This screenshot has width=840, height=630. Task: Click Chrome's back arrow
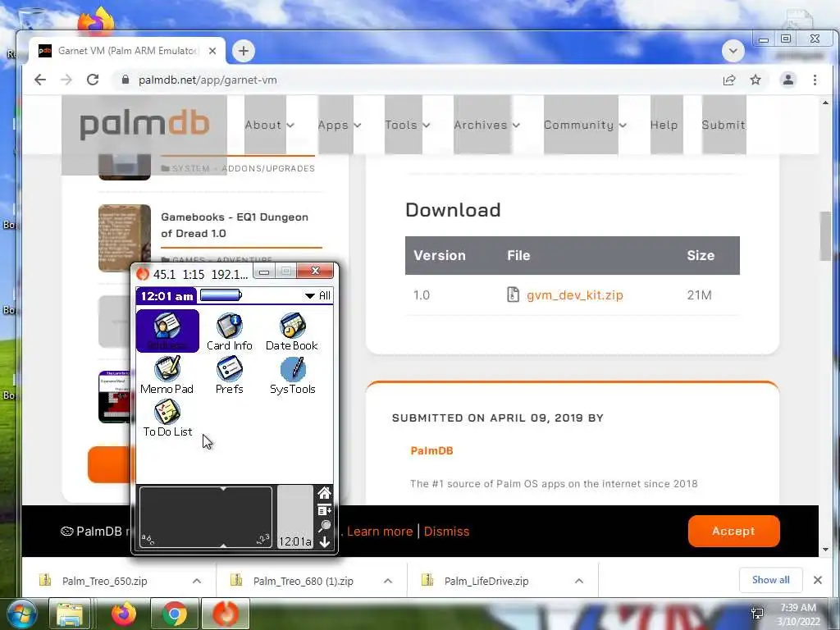(40, 80)
